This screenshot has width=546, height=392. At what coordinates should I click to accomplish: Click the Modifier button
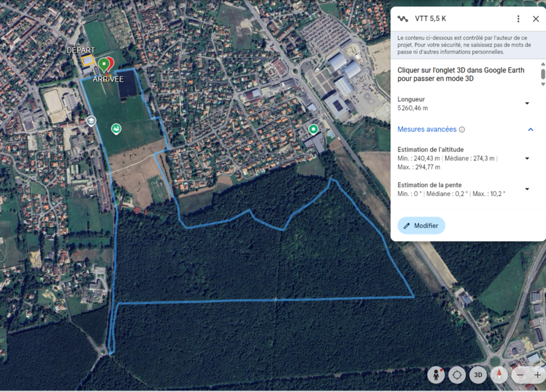(421, 226)
